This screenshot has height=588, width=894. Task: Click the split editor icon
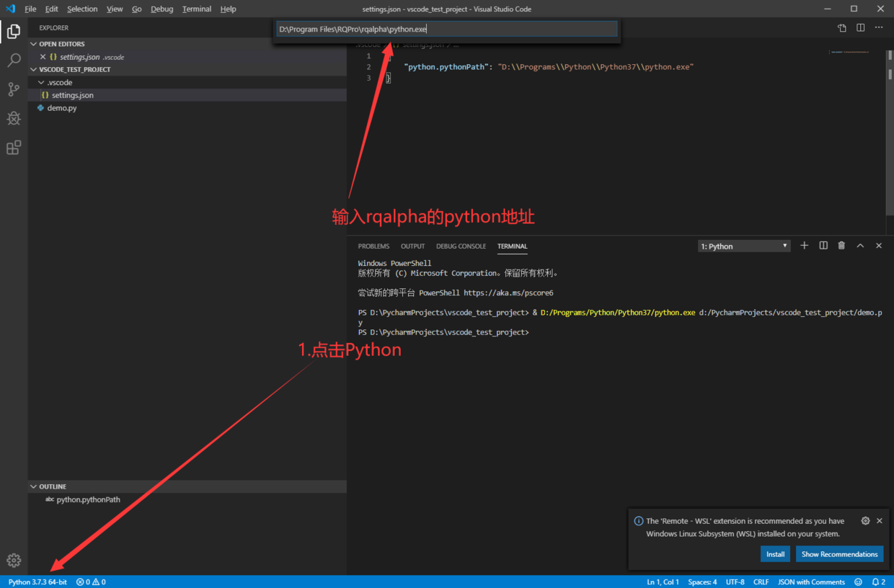(861, 28)
